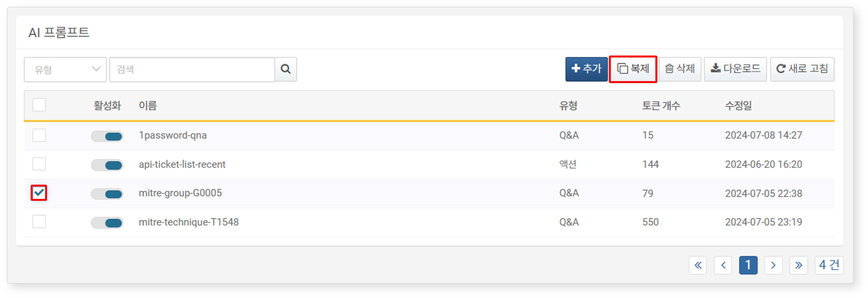
Task: Click the 수정일 column header
Action: click(x=738, y=106)
